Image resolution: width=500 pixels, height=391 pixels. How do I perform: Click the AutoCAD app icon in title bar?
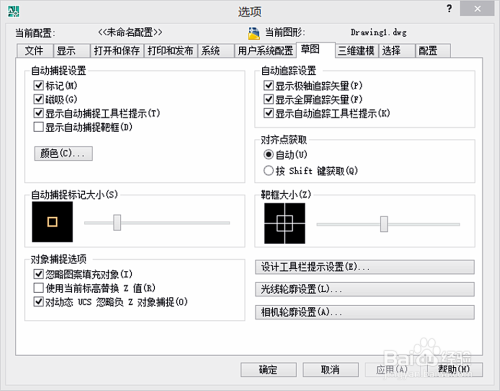coord(14,11)
